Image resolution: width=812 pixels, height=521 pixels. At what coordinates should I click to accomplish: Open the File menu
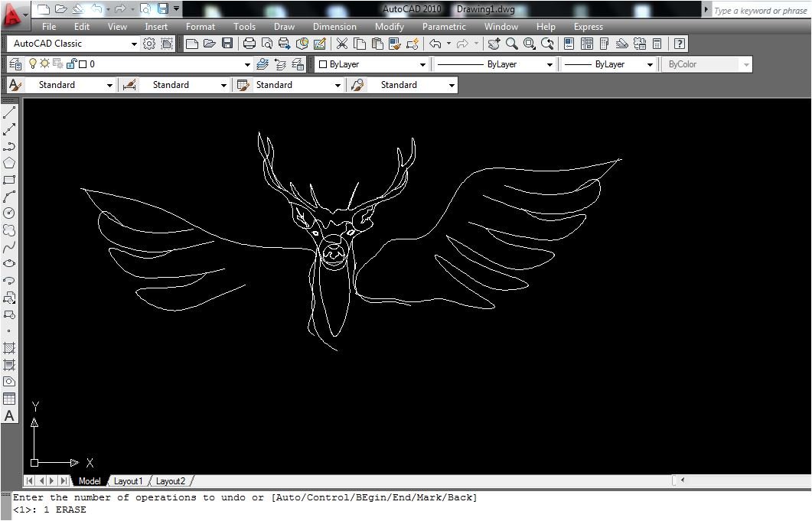49,27
